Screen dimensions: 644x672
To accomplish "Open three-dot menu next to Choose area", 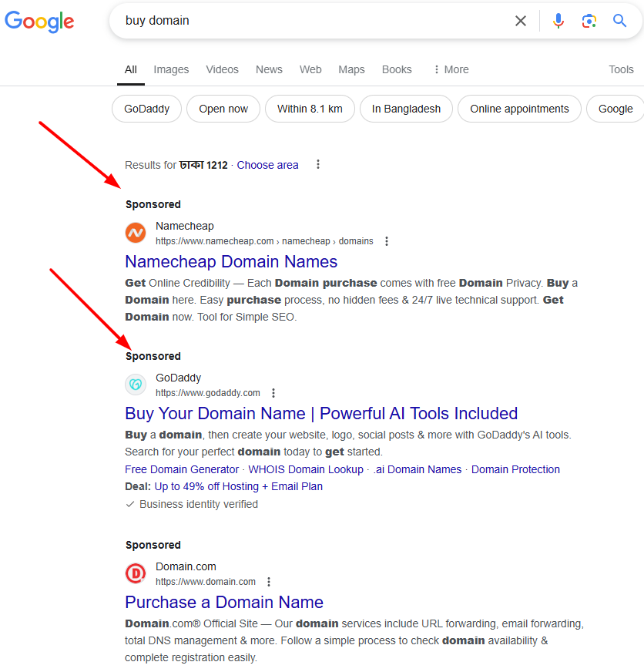I will 318,165.
